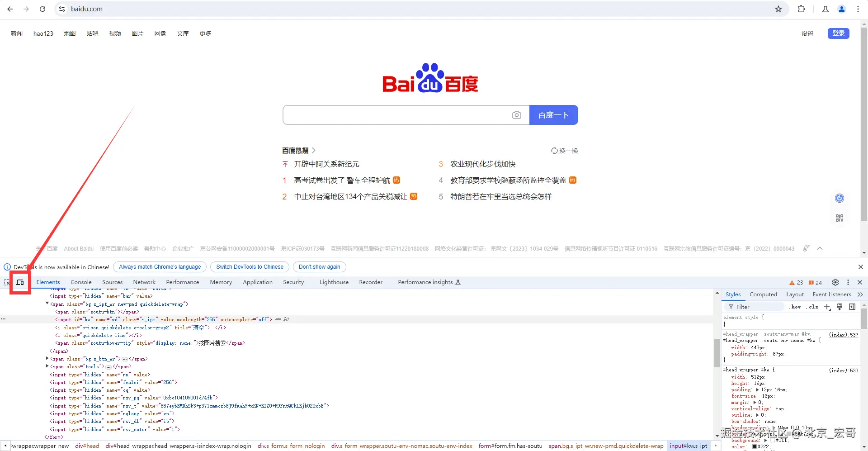Go forward with the browser forward arrow
Image resolution: width=868 pixels, height=451 pixels.
point(26,9)
